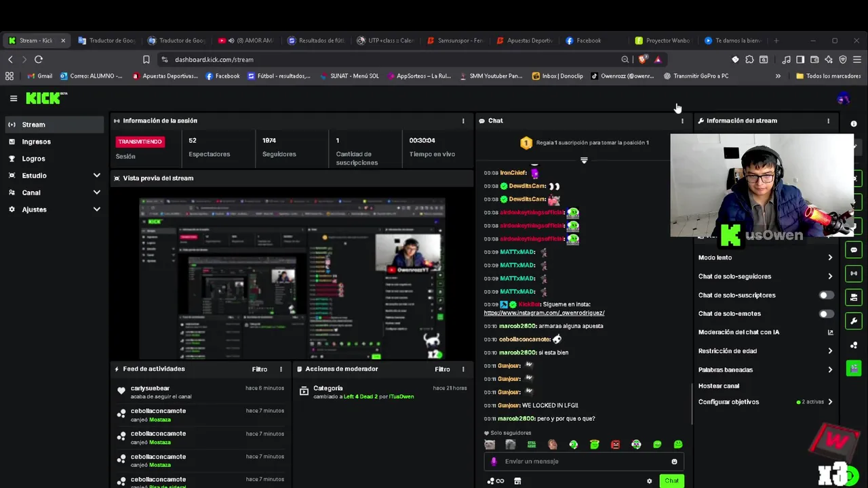Click the chat bubble icon in right rail
The image size is (868, 488).
(854, 249)
